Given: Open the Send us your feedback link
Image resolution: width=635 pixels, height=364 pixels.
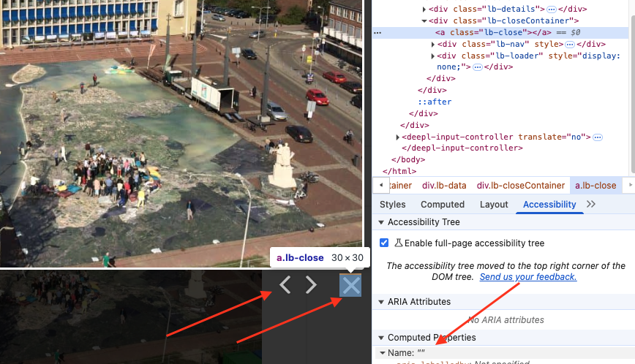Looking at the screenshot, I should (x=527, y=277).
